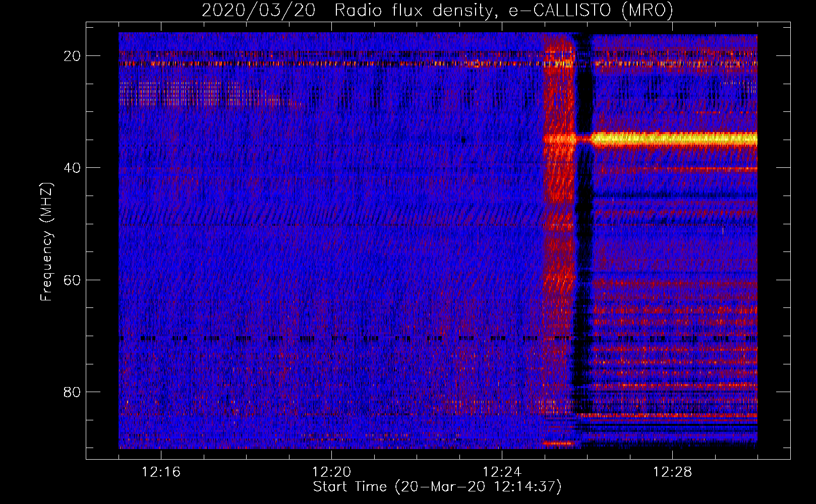The image size is (816, 504).
Task: Click the 12:24 time tick label
Action: coord(502,472)
